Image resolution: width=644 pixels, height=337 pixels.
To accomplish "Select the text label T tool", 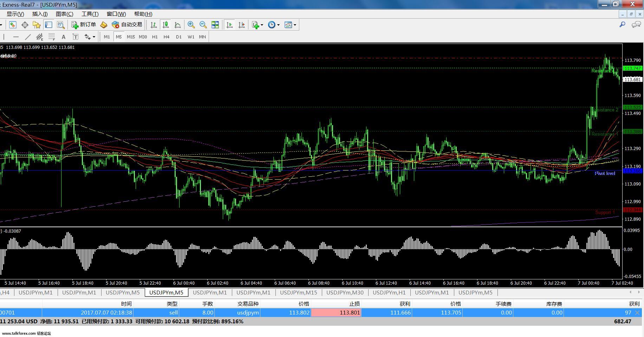I will point(75,37).
